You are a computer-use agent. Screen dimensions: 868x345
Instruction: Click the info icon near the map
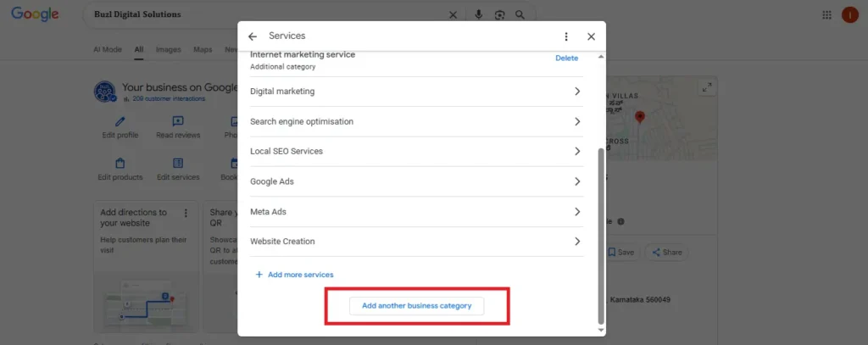[620, 221]
